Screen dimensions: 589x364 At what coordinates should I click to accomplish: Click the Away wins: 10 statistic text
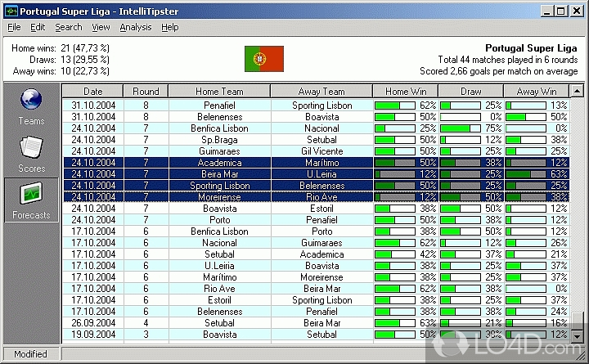61,71
